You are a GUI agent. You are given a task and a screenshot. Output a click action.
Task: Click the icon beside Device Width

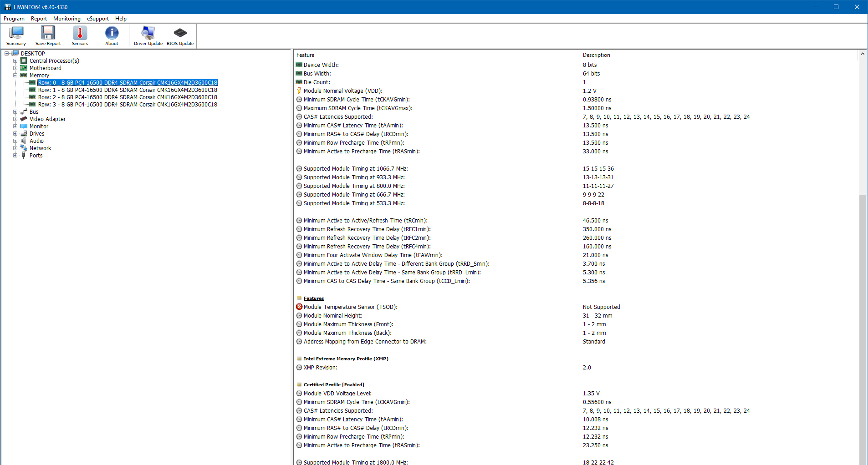(299, 65)
